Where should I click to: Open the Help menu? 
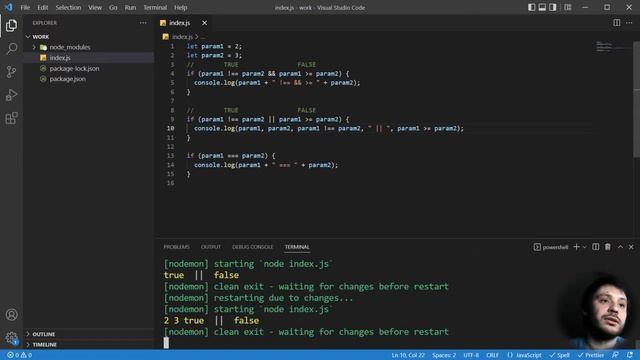pyautogui.click(x=180, y=7)
